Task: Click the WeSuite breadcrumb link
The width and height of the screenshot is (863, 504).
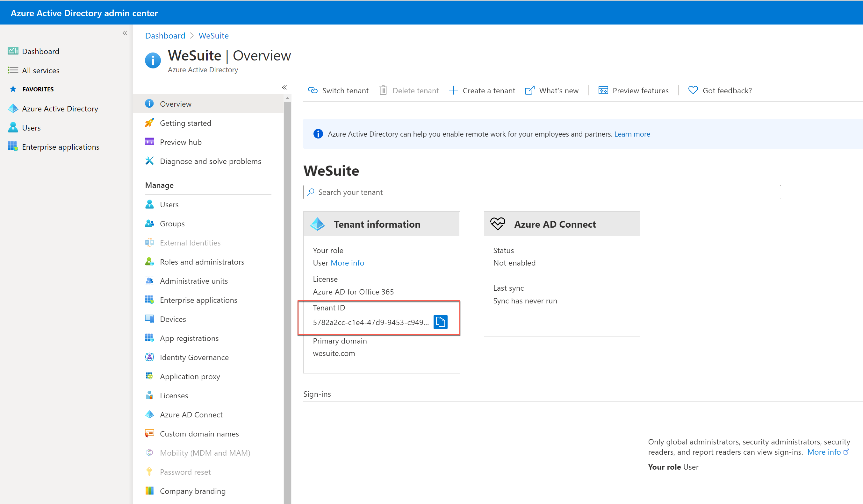Action: [213, 36]
